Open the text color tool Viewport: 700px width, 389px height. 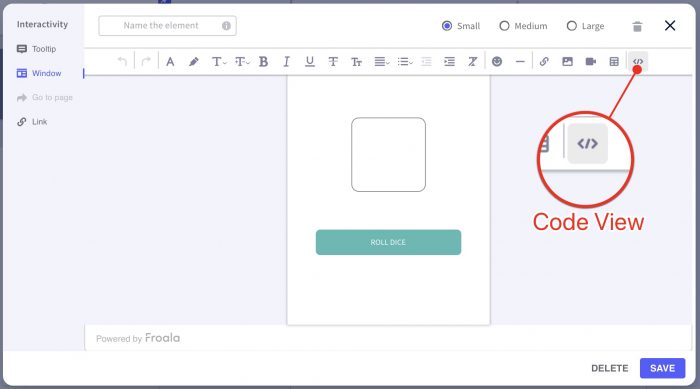pos(170,62)
